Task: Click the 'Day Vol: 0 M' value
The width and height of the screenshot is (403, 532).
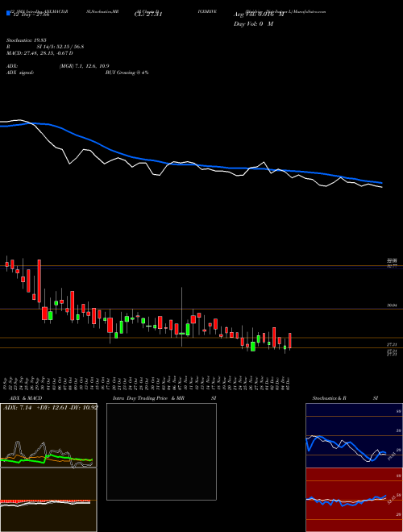Action: pos(253,24)
